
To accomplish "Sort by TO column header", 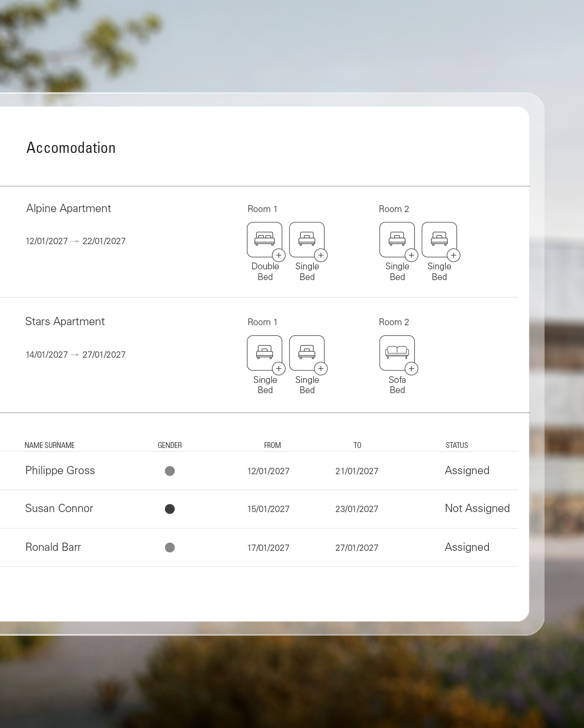I will click(x=357, y=445).
